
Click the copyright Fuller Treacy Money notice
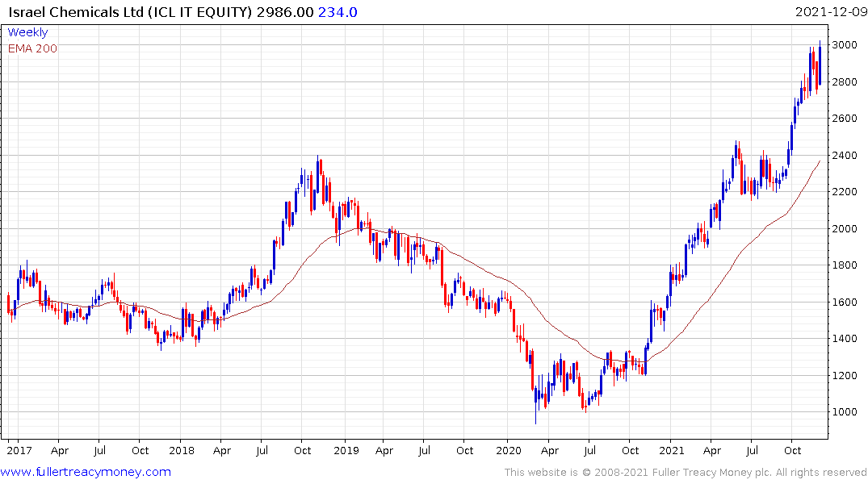tap(686, 473)
